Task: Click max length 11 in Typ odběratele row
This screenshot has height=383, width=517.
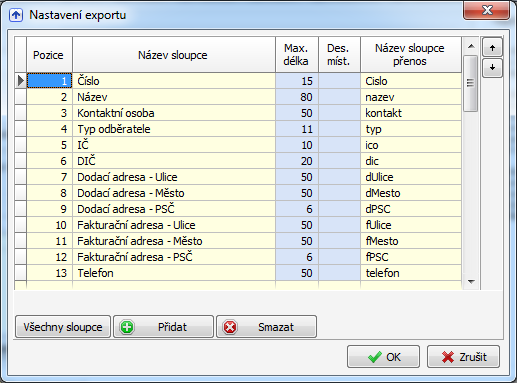Action: [x=297, y=129]
